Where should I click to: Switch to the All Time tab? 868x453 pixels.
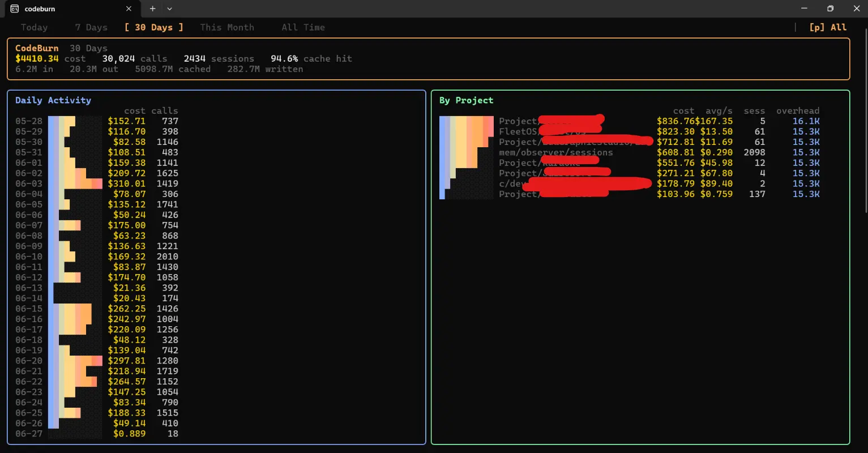[x=303, y=27]
